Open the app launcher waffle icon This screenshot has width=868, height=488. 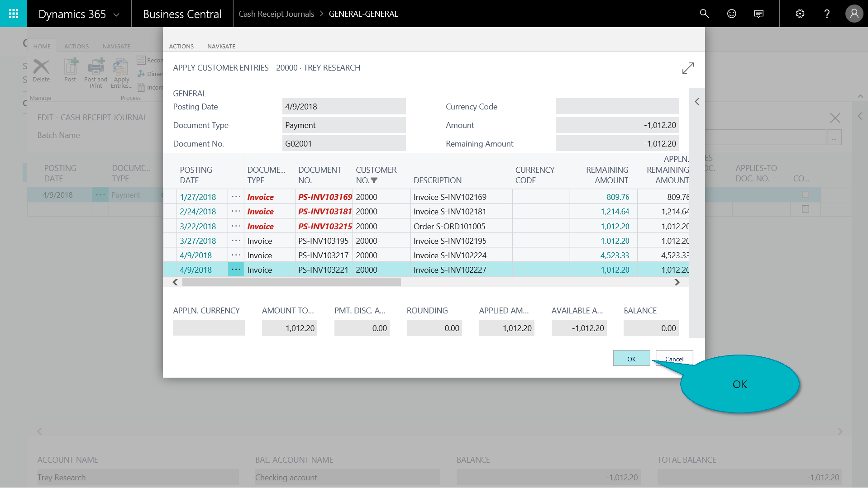click(14, 14)
